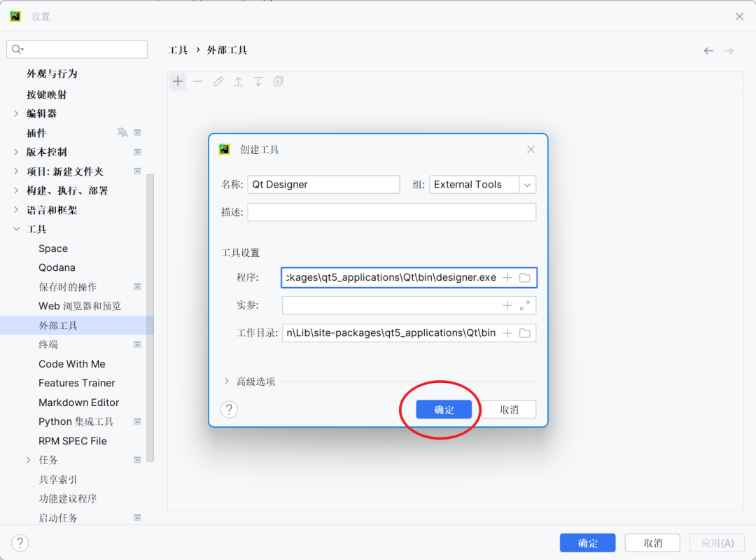This screenshot has width=756, height=560.
Task: Open Web 浏览器和预览 settings
Action: 80,307
